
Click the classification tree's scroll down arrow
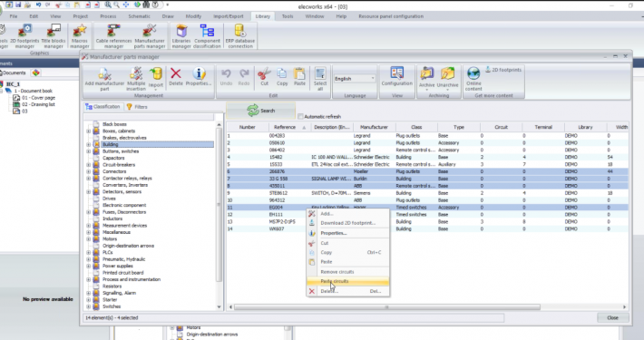click(219, 307)
